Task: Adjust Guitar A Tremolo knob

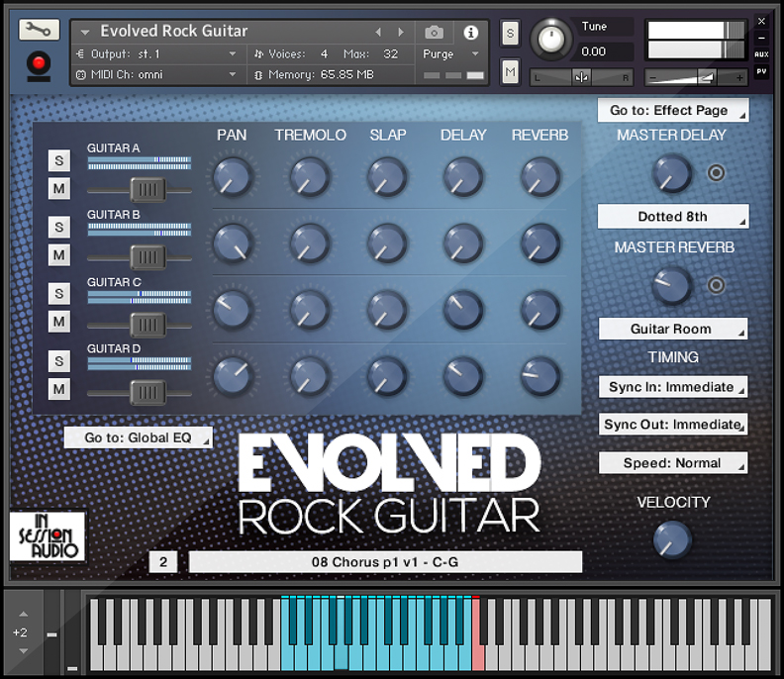Action: pos(310,176)
